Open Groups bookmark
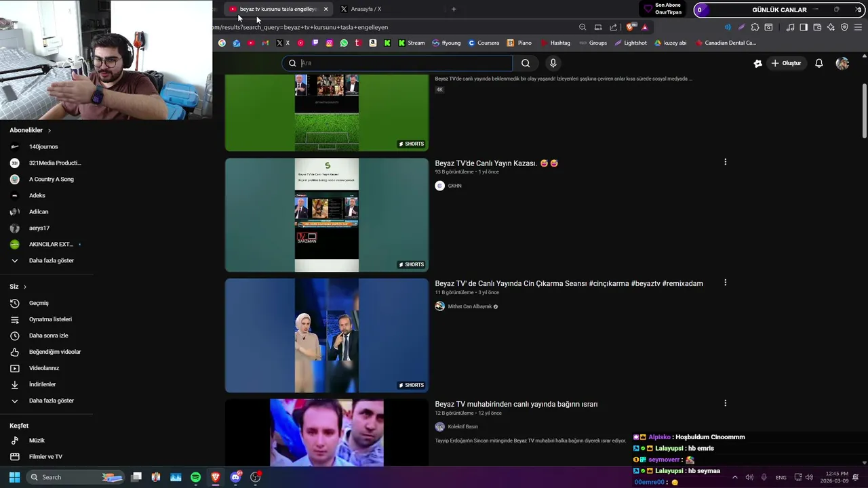The width and height of the screenshot is (868, 488). pyautogui.click(x=593, y=43)
